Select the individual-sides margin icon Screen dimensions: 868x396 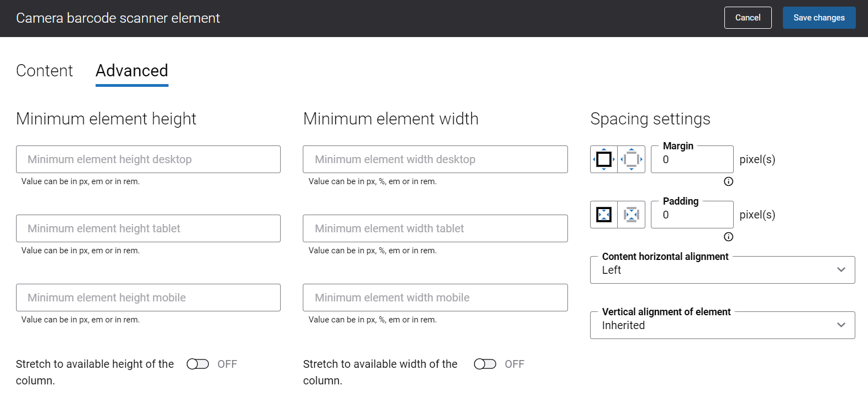tap(632, 159)
